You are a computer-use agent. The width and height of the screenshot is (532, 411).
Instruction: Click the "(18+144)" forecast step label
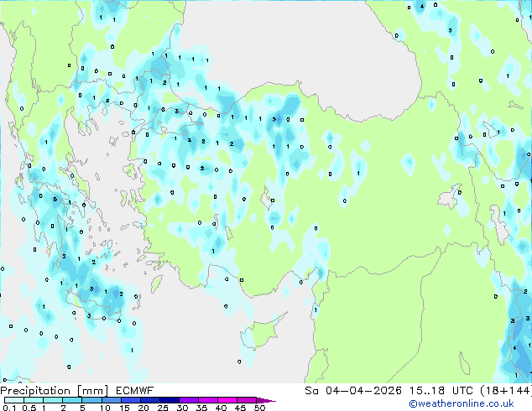coord(506,391)
